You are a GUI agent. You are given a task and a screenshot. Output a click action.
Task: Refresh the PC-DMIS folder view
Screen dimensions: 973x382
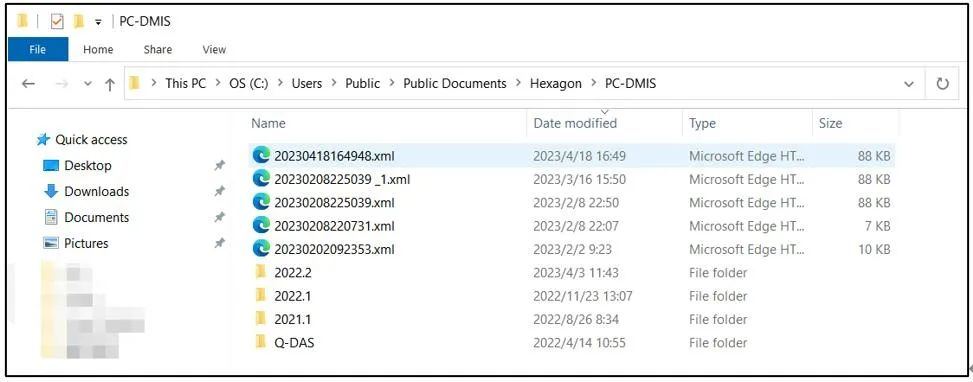942,84
